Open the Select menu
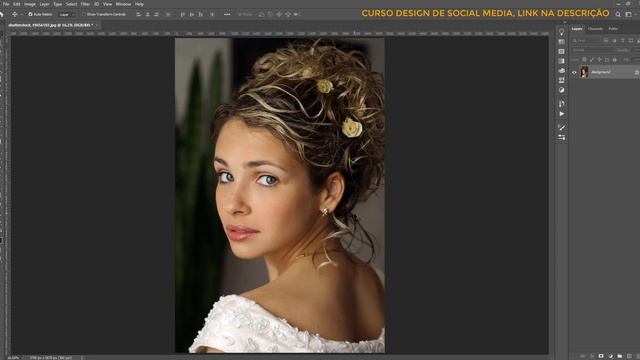640x360 pixels. [x=71, y=4]
